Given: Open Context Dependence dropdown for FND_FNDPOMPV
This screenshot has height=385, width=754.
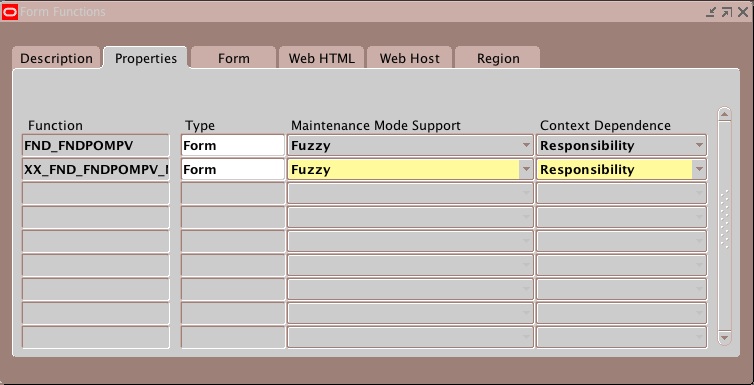Looking at the screenshot, I should pyautogui.click(x=699, y=145).
